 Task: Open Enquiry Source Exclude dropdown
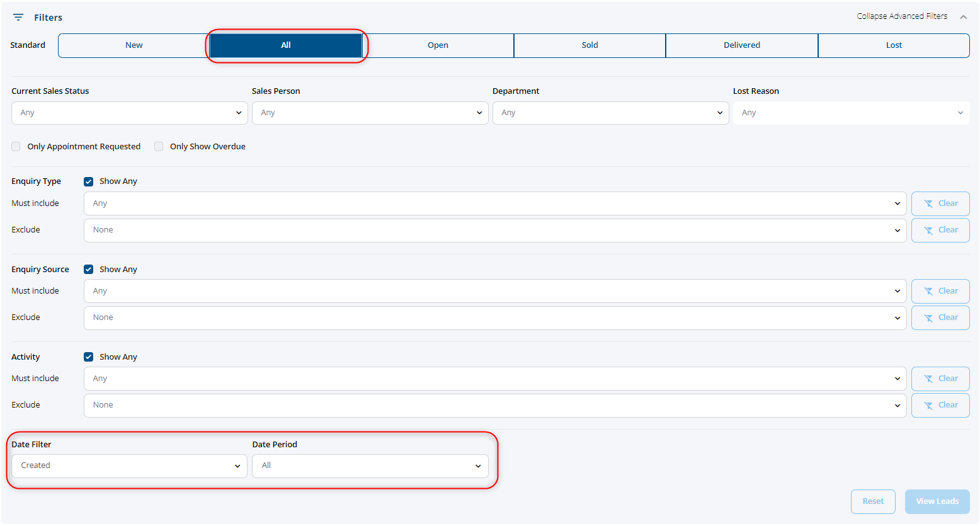[495, 317]
